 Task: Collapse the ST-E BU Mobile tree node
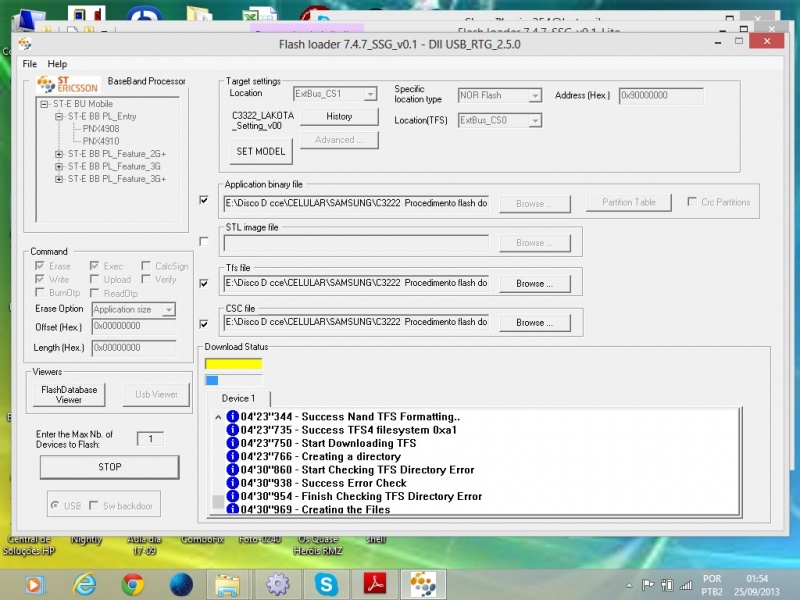(x=44, y=104)
